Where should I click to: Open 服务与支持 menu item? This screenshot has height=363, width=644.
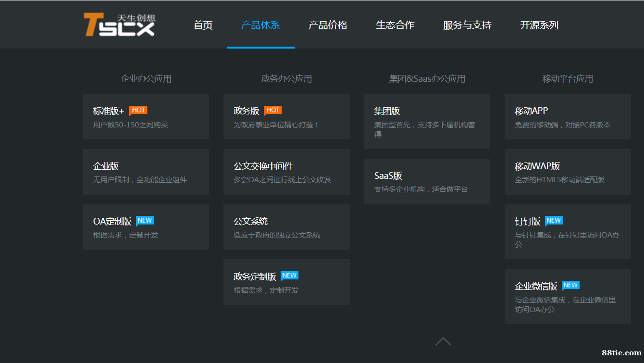click(467, 25)
